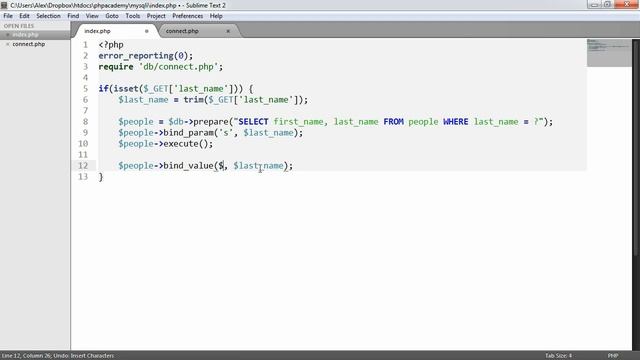
Task: Click the isset condition on line 5
Action: tap(178, 89)
